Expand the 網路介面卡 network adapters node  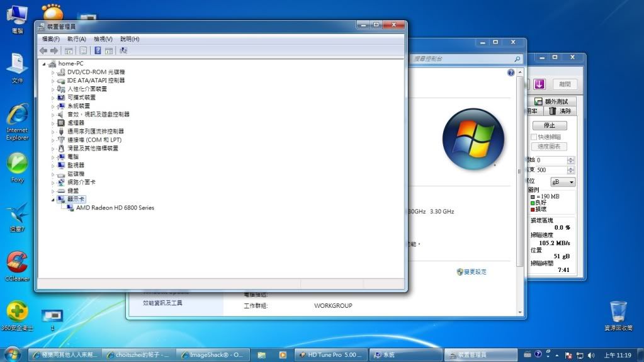coord(54,182)
